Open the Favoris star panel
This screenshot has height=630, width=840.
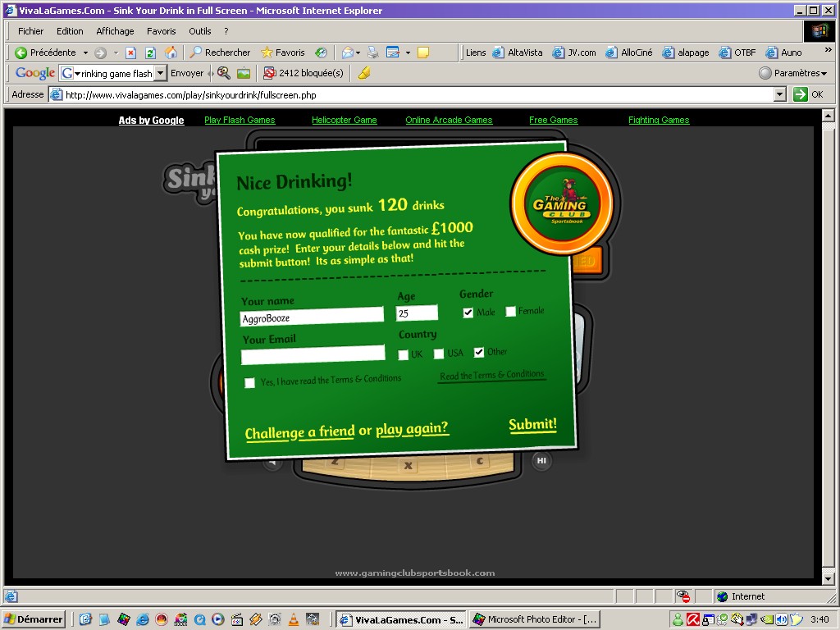click(283, 52)
